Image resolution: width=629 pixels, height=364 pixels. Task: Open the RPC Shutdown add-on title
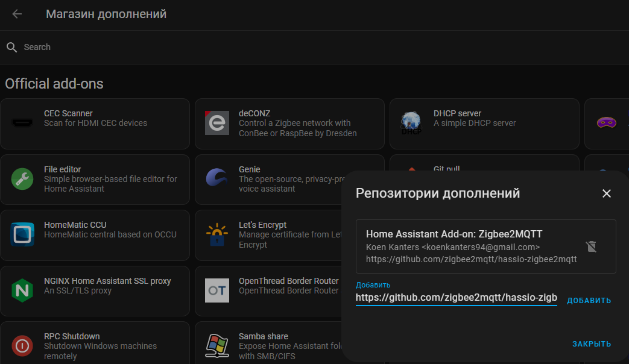(x=72, y=336)
